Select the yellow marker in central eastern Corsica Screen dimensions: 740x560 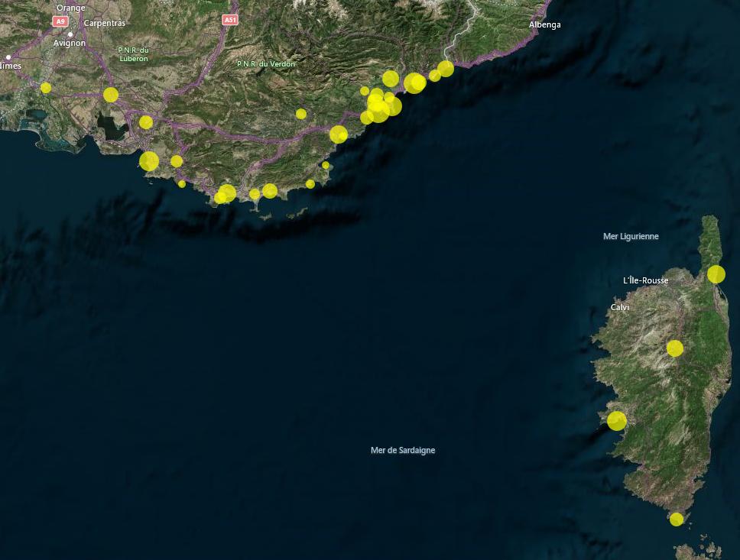[x=676, y=348]
